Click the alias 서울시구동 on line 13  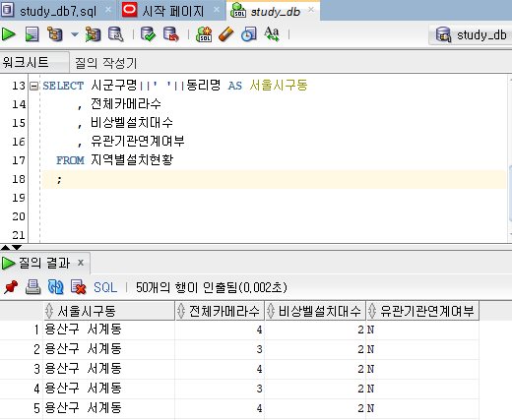point(279,86)
